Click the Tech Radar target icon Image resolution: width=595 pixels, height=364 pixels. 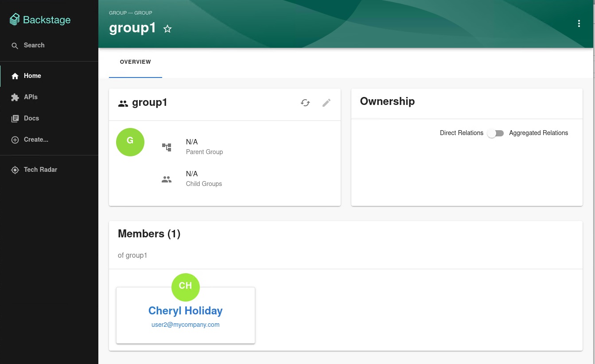(15, 170)
